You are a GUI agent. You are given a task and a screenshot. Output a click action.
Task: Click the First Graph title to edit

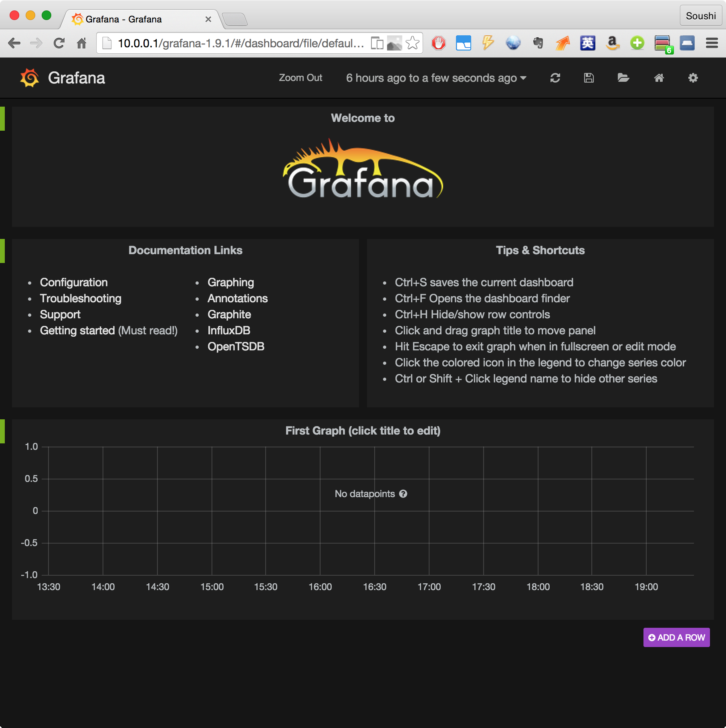pos(363,430)
